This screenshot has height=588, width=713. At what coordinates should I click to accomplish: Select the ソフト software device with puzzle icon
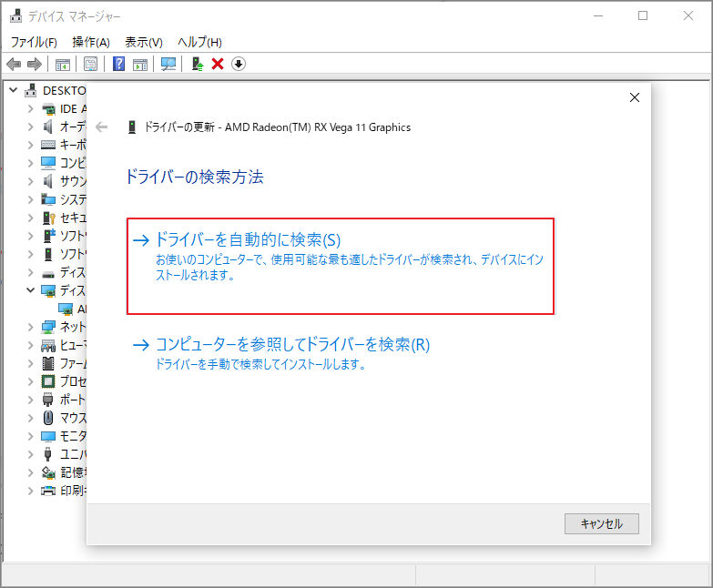pos(48,236)
